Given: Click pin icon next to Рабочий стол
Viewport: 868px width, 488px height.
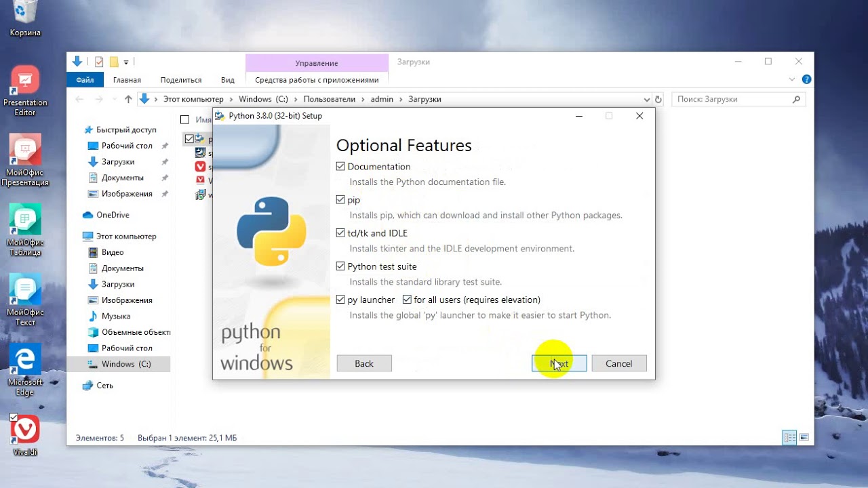Looking at the screenshot, I should pos(165,146).
